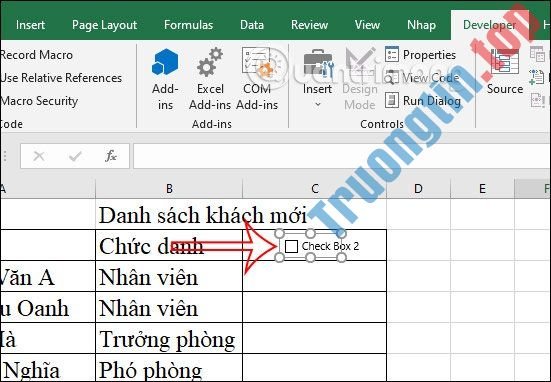Open the Insert Function fx button

coord(111,156)
